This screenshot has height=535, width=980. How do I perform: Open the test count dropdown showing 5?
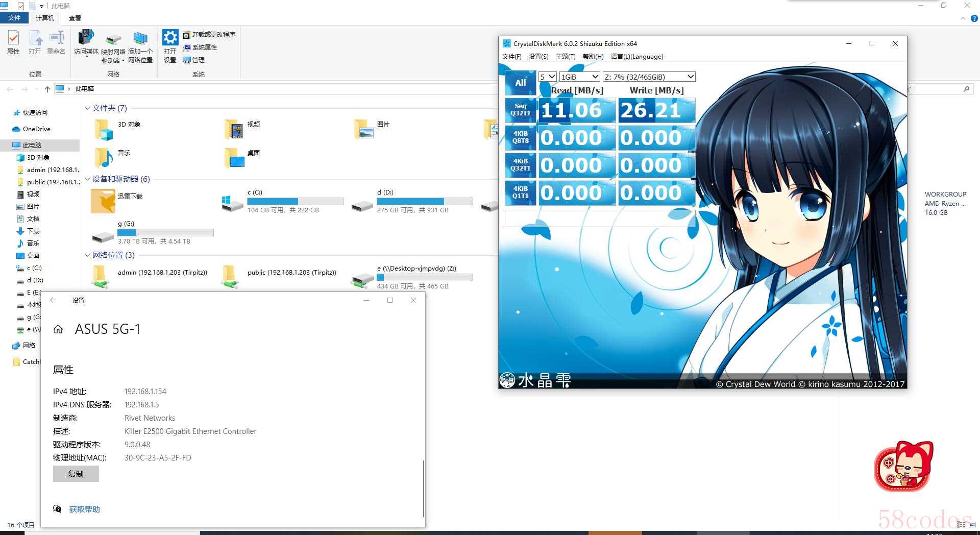pos(547,77)
